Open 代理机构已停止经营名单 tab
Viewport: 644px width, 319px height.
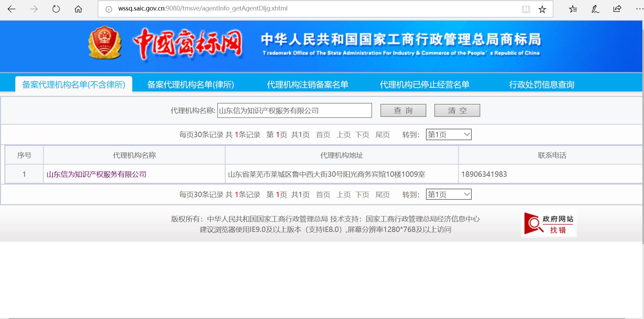click(425, 85)
